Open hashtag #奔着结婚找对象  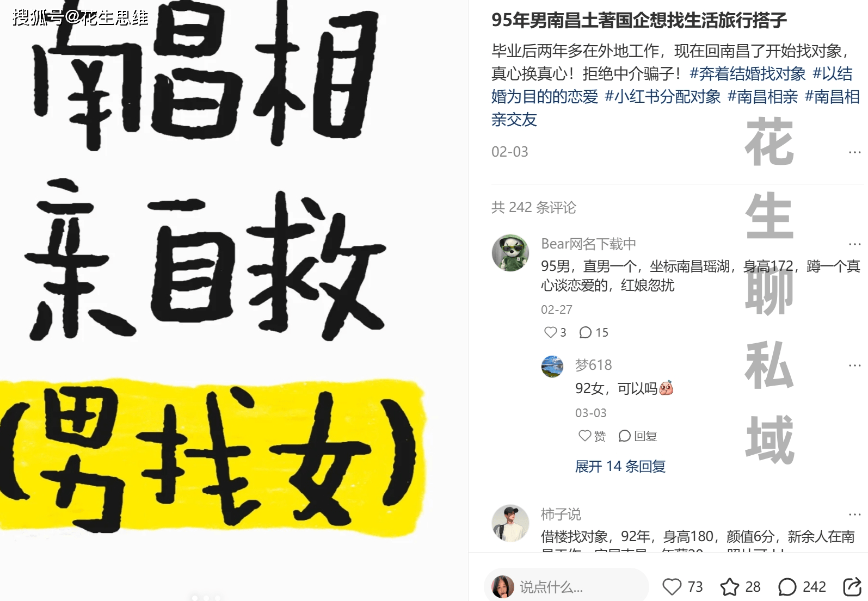point(748,73)
